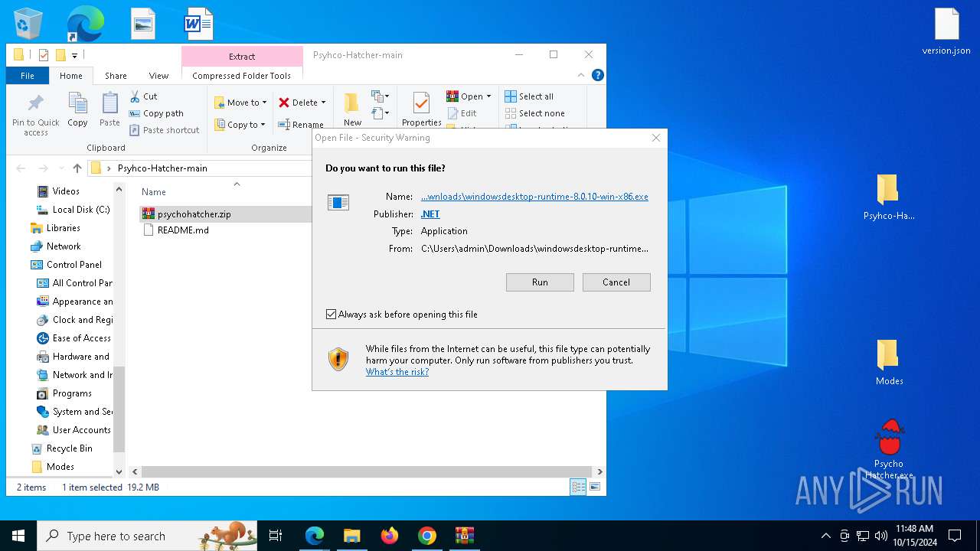Click Edit in the ribbon
980x551 pixels.
click(x=462, y=113)
